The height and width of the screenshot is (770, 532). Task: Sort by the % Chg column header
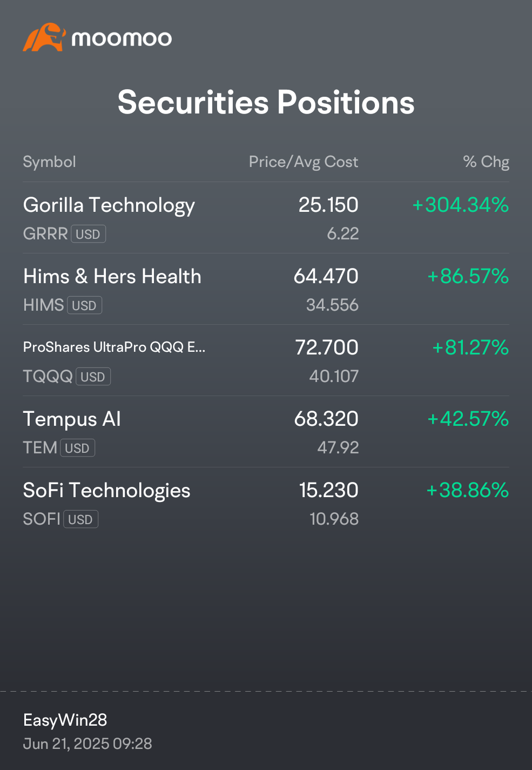[x=486, y=162]
